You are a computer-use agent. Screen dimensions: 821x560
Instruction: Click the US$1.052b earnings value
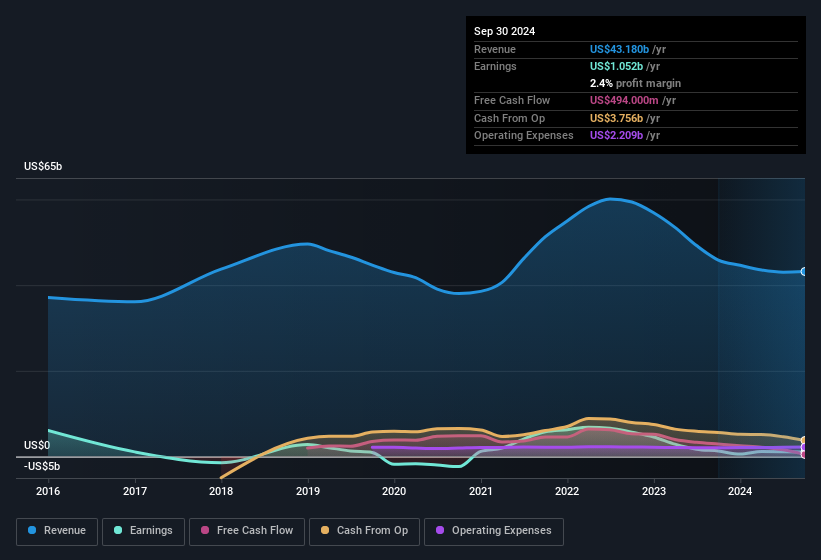pyautogui.click(x=616, y=66)
